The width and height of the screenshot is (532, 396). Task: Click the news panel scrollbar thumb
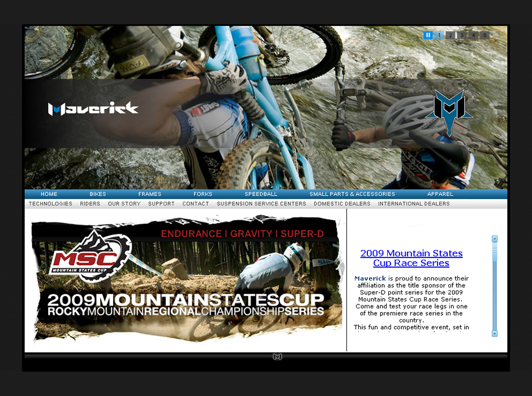coord(495,252)
